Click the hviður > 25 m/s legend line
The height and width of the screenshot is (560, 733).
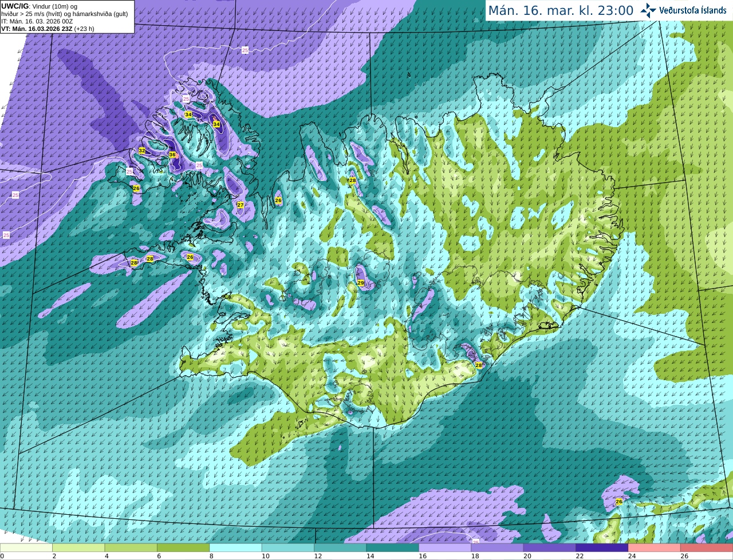point(64,14)
